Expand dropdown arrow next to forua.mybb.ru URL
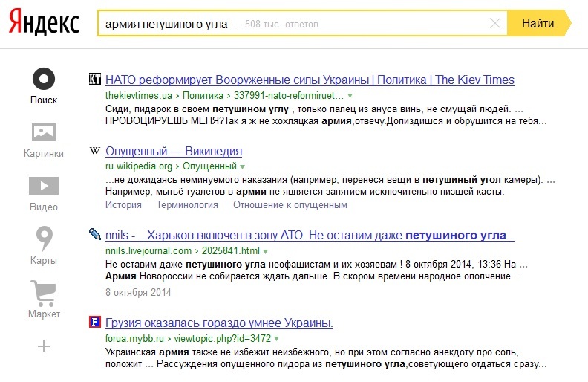Screen dimensions: 588x382 pos(276,339)
